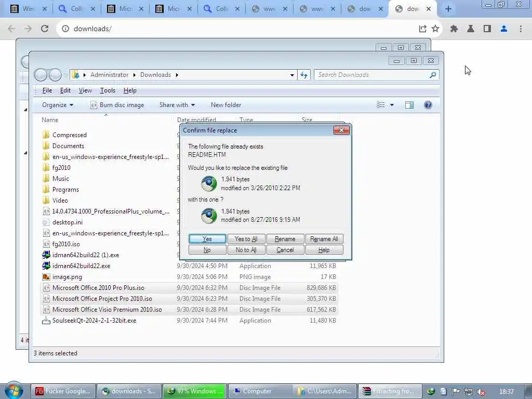Click Administrator in the breadcrumb path

109,75
